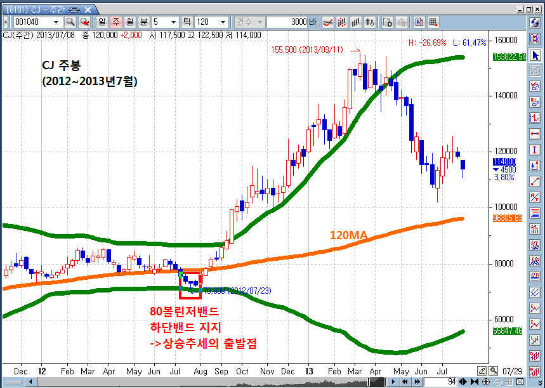Close the CJ 주간 tab with X
This screenshot has width=545, height=388.
coord(88,10)
